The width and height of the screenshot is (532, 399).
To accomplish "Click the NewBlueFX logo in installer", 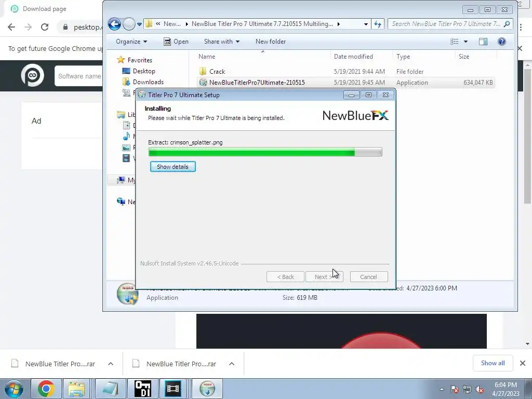I will [x=355, y=116].
